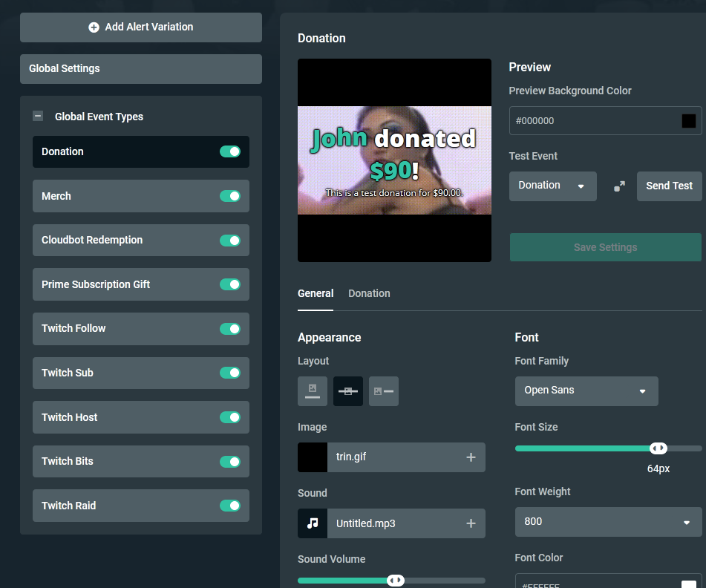Select the image-above-text layout icon
Viewport: 706px width, 588px height.
[313, 391]
